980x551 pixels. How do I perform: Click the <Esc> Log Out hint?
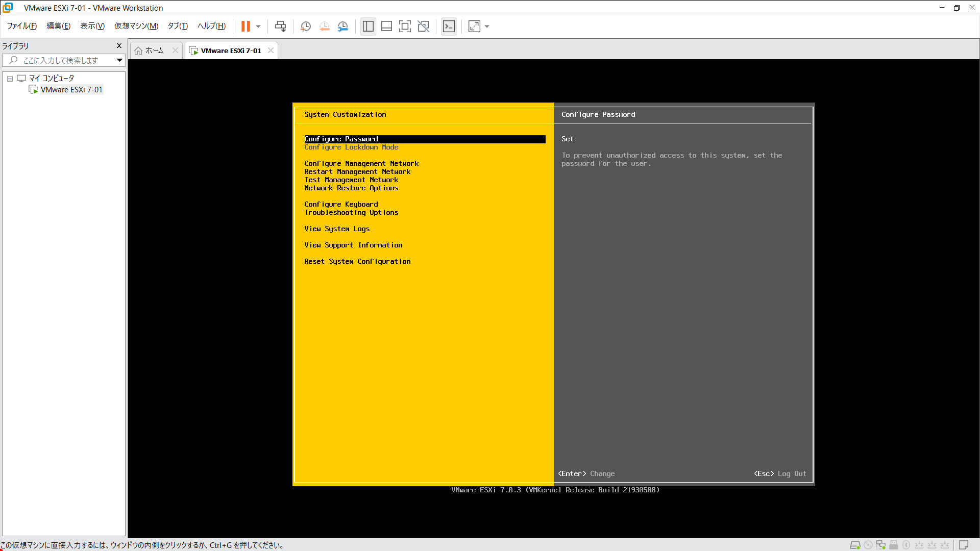tap(780, 474)
